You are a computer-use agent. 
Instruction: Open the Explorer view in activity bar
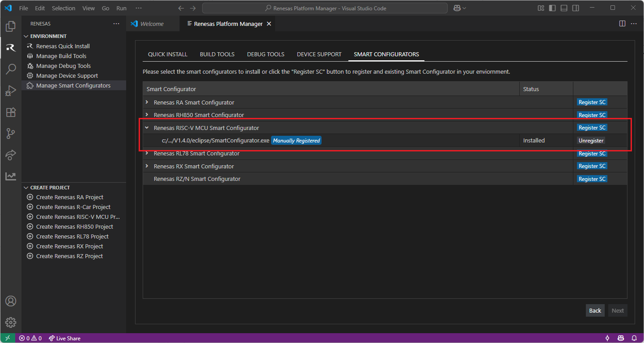(11, 26)
